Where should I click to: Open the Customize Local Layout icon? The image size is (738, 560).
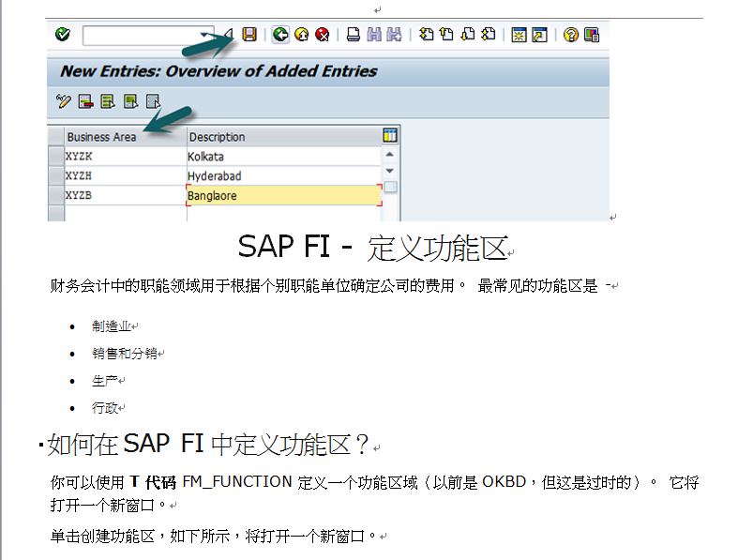click(591, 35)
